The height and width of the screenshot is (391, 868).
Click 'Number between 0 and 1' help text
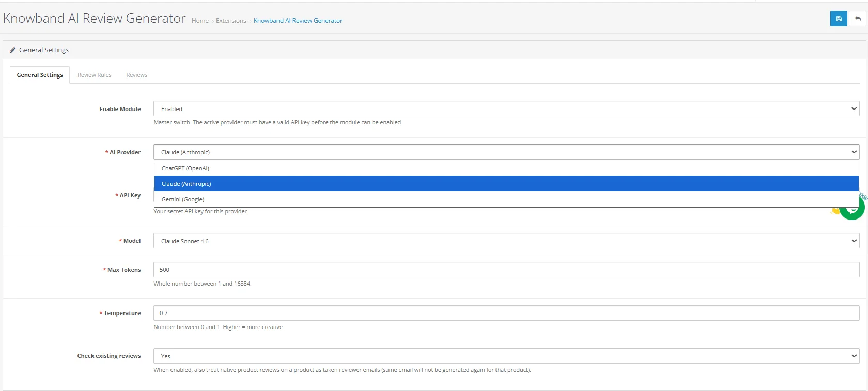(x=219, y=327)
